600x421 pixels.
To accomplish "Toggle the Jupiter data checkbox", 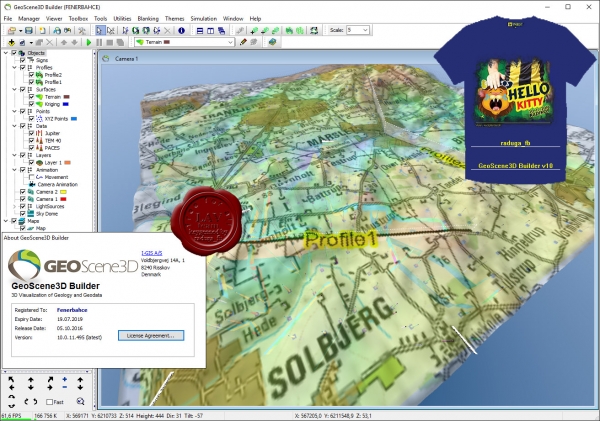I will coord(31,133).
